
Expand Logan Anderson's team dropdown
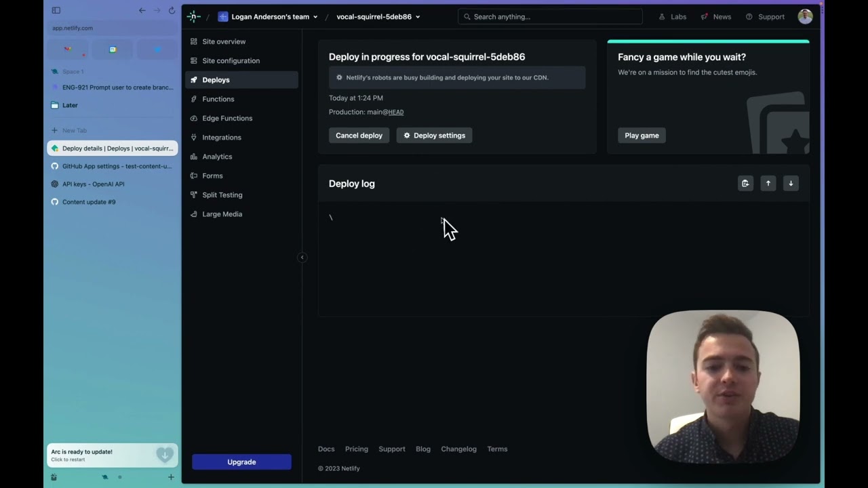268,16
